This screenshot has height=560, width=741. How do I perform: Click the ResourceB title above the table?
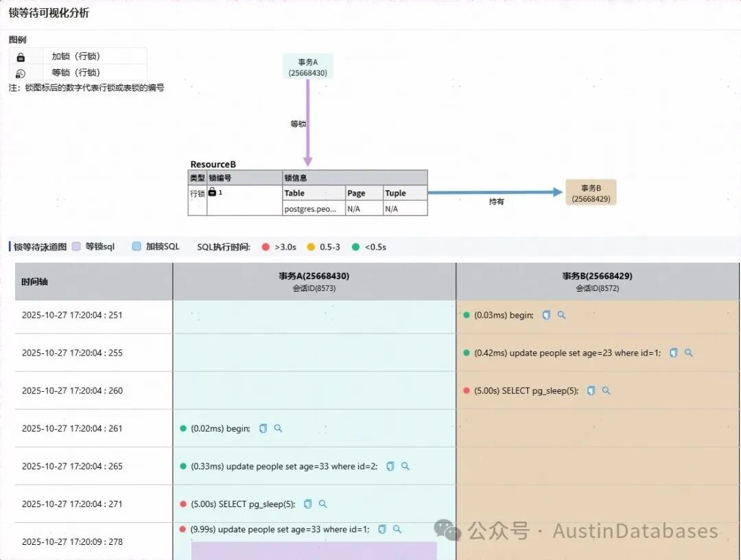coord(213,164)
